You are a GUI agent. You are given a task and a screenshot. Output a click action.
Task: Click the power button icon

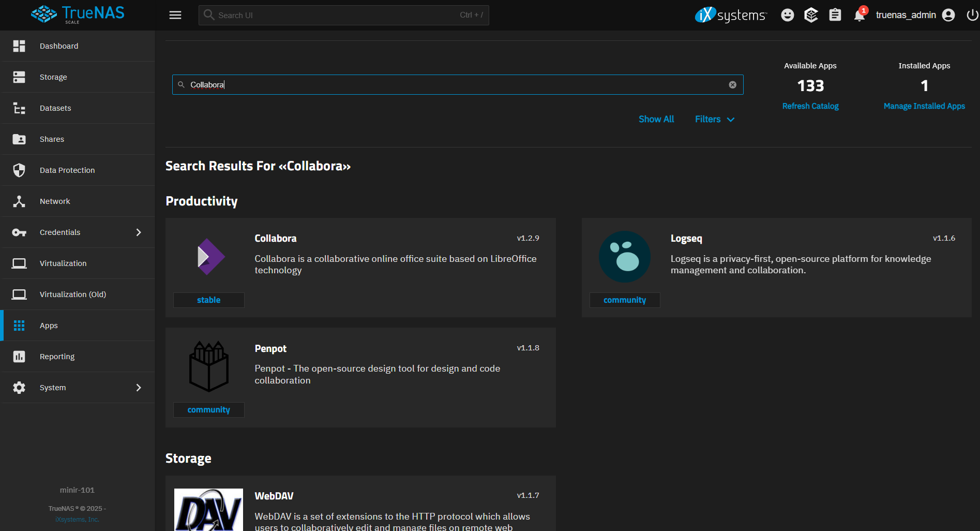tap(972, 15)
